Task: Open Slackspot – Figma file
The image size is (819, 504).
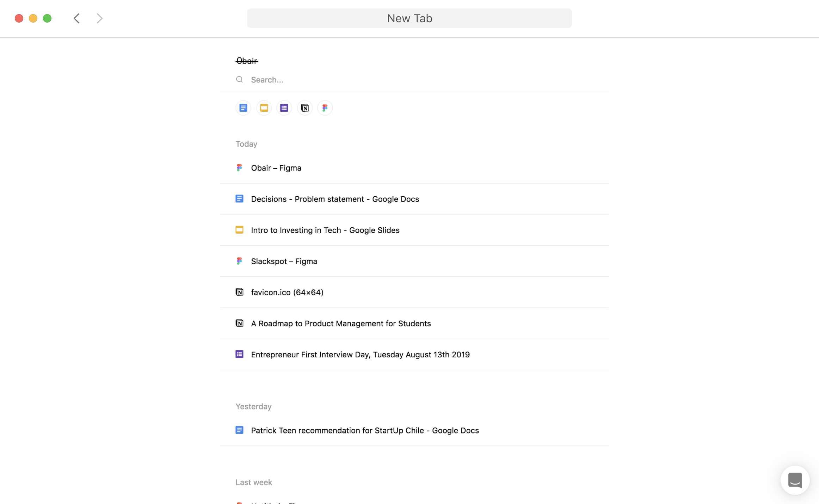Action: pos(414,261)
